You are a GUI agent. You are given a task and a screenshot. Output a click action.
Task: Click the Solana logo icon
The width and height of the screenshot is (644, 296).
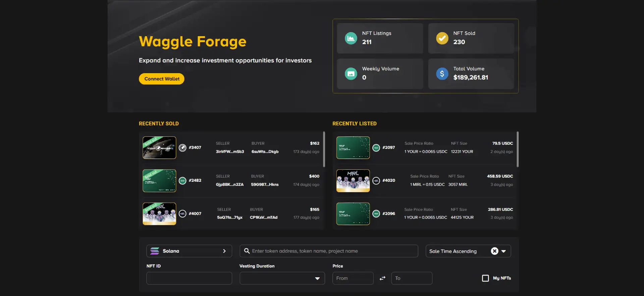click(x=155, y=251)
